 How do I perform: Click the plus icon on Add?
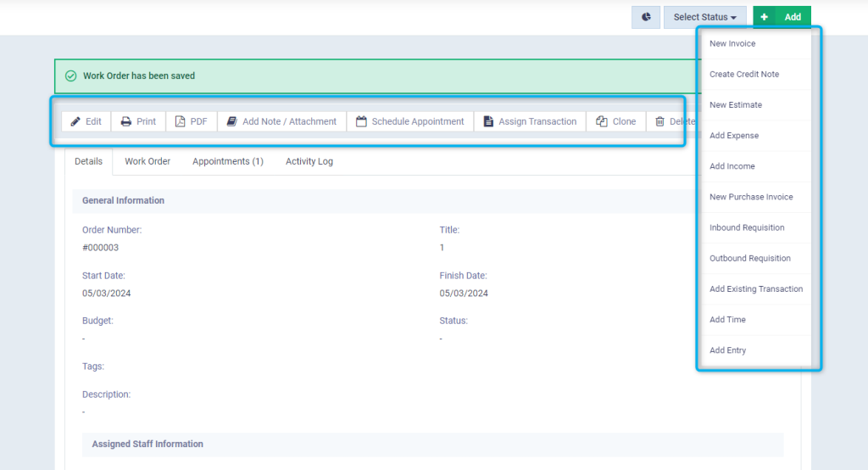[x=764, y=17]
